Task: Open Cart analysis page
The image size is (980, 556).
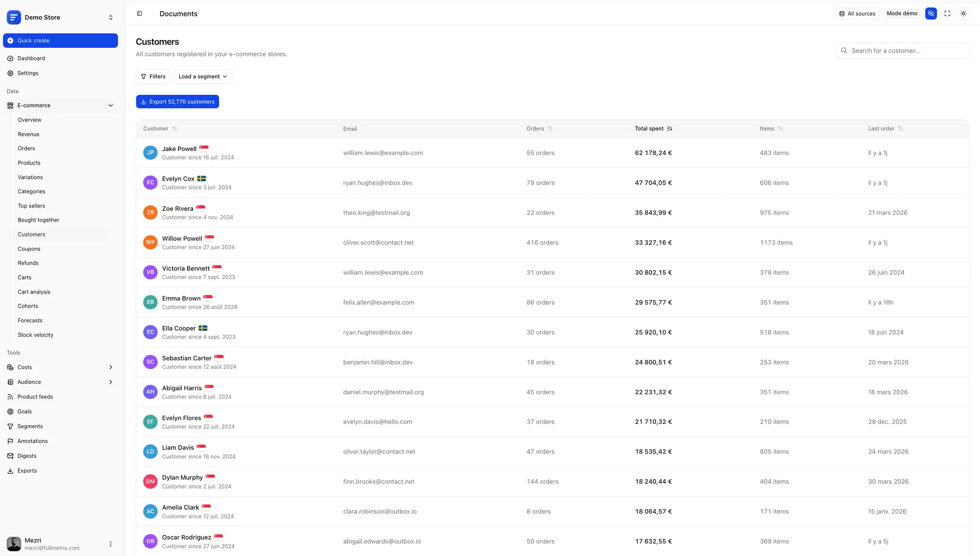Action: click(34, 292)
